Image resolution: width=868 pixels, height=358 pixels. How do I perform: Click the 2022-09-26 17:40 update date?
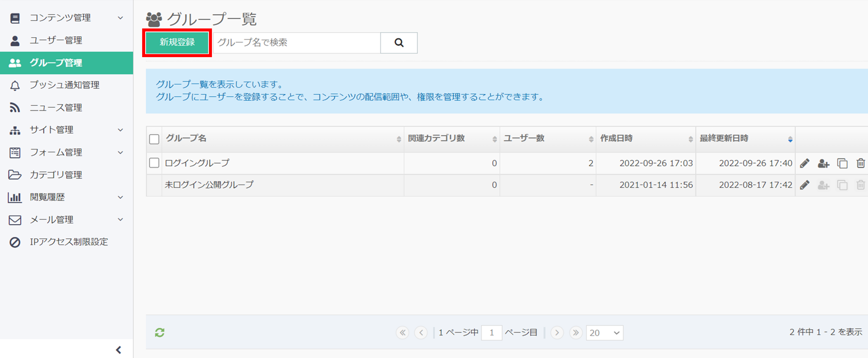click(755, 163)
